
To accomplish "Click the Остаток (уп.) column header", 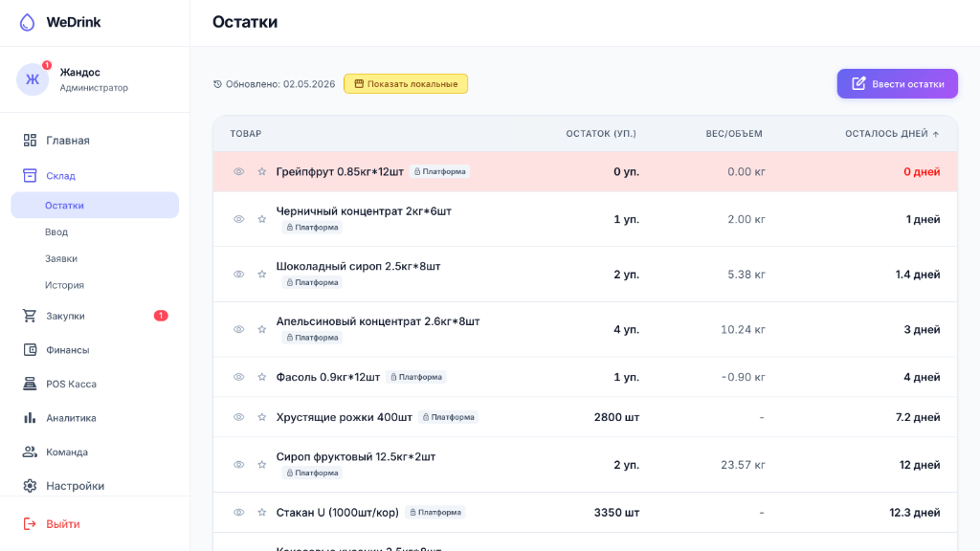I will [x=601, y=134].
